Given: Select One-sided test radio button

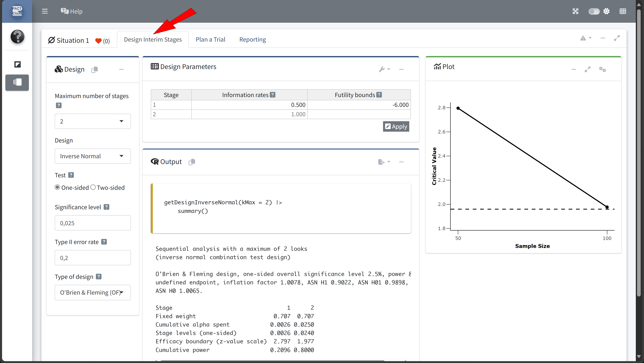Looking at the screenshot, I should (x=58, y=187).
